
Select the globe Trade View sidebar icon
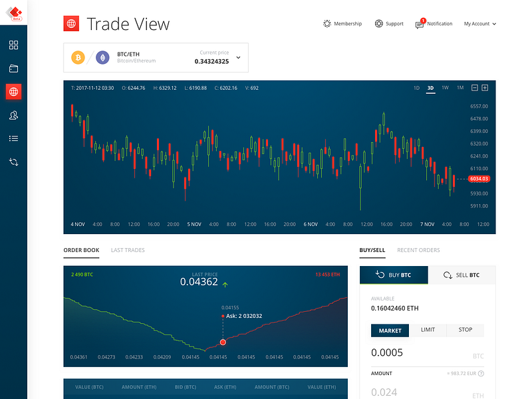(15, 91)
